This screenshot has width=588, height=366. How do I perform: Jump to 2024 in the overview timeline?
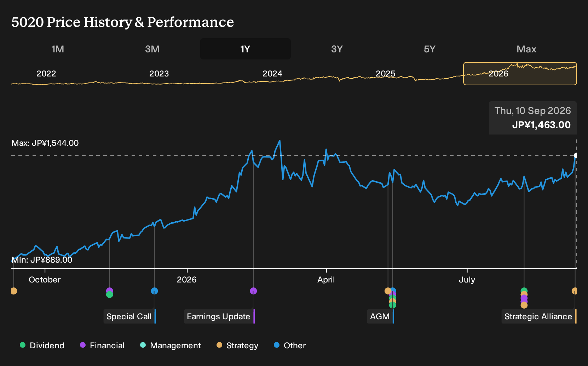272,74
